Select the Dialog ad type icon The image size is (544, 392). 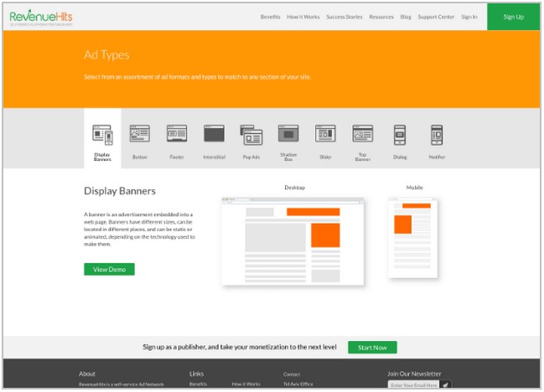[400, 135]
